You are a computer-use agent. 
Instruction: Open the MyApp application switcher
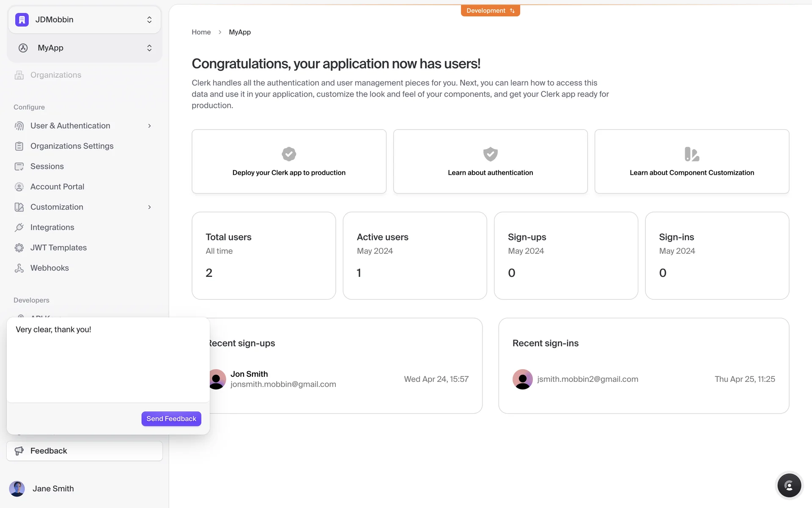point(85,48)
